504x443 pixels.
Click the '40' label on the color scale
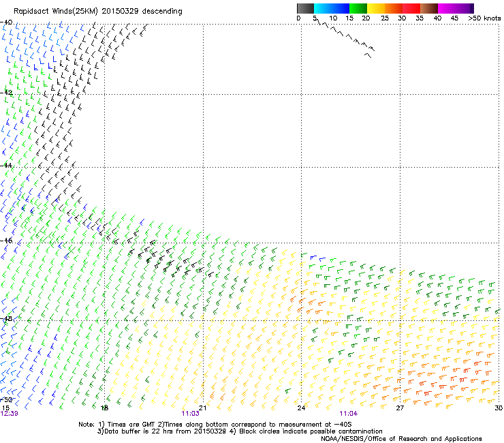pos(437,18)
